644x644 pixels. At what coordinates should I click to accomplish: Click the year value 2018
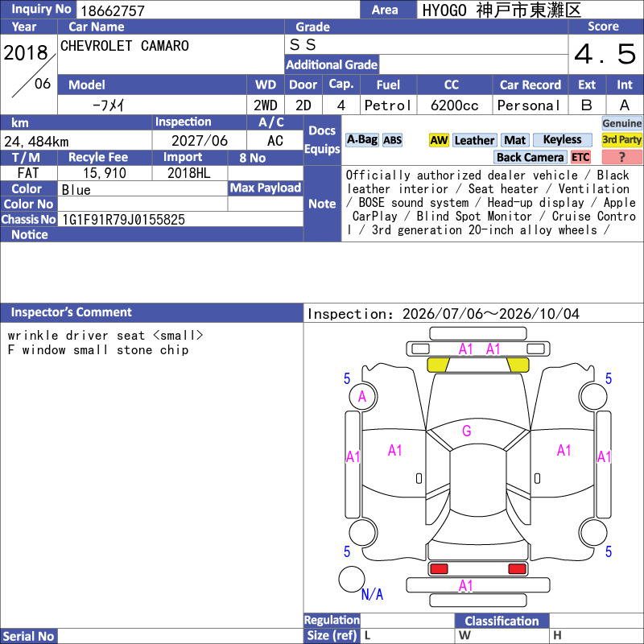(26, 52)
